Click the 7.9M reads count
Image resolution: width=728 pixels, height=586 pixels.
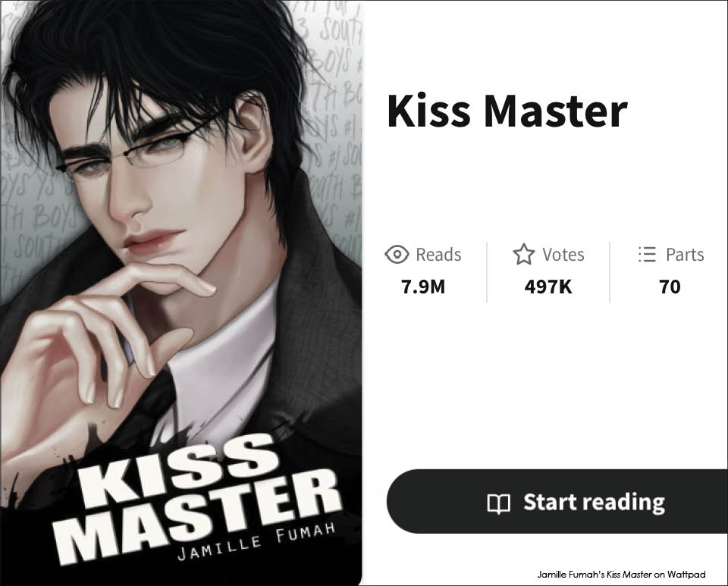(423, 287)
